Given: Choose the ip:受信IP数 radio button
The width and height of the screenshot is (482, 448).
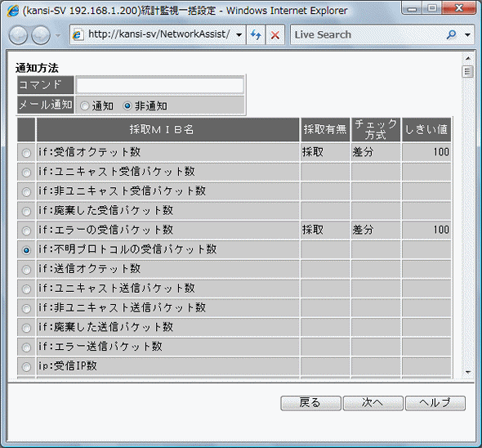Looking at the screenshot, I should coord(26,366).
